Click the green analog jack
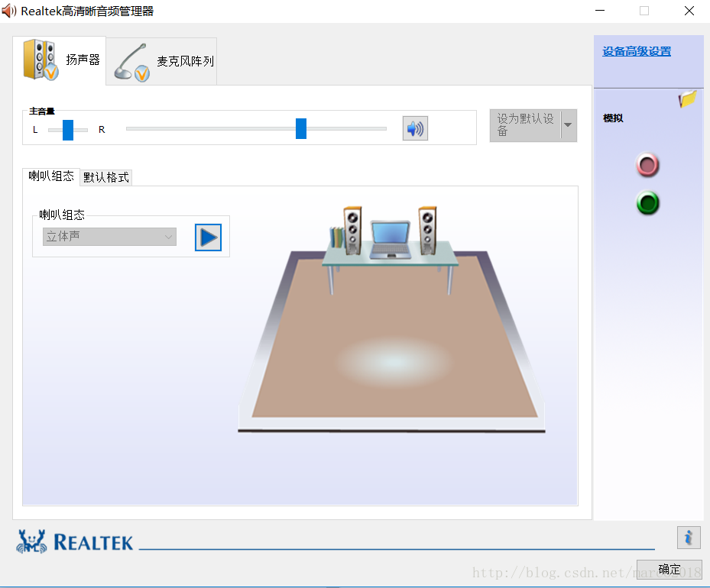The width and height of the screenshot is (710, 588). 647,202
